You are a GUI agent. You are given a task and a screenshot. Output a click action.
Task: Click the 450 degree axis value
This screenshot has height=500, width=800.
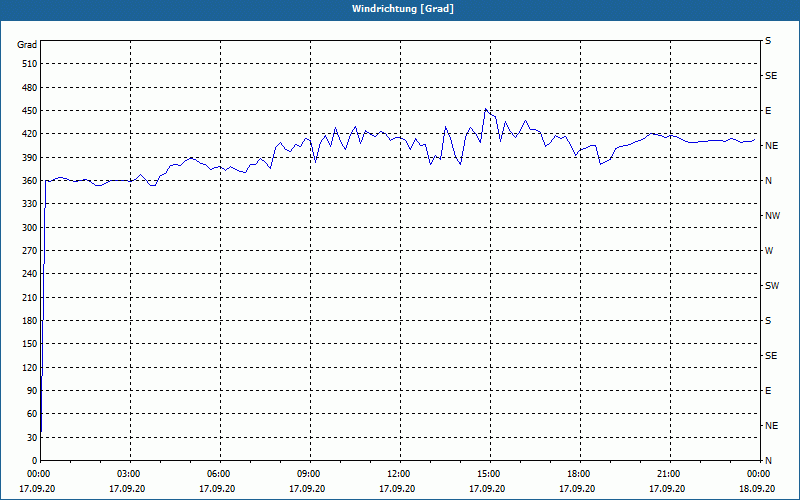30,111
